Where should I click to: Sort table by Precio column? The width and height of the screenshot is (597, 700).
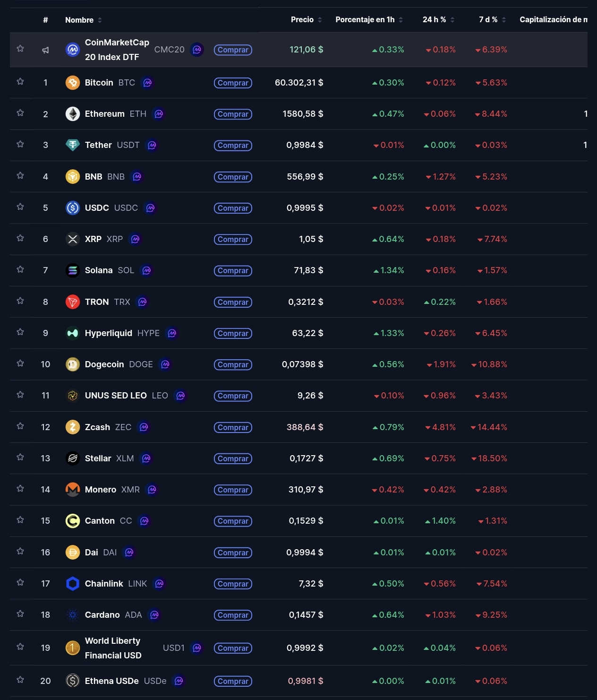click(x=306, y=19)
